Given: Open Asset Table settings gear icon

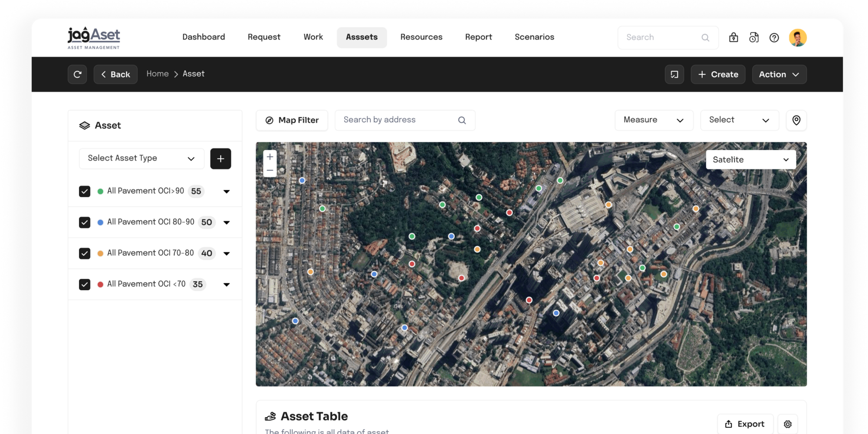Looking at the screenshot, I should click(x=788, y=424).
